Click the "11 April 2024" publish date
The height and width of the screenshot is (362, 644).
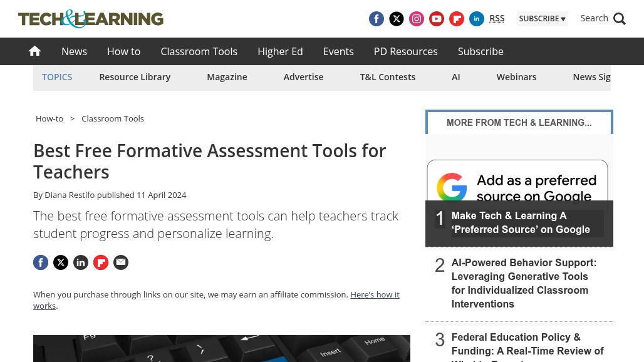pyautogui.click(x=162, y=195)
